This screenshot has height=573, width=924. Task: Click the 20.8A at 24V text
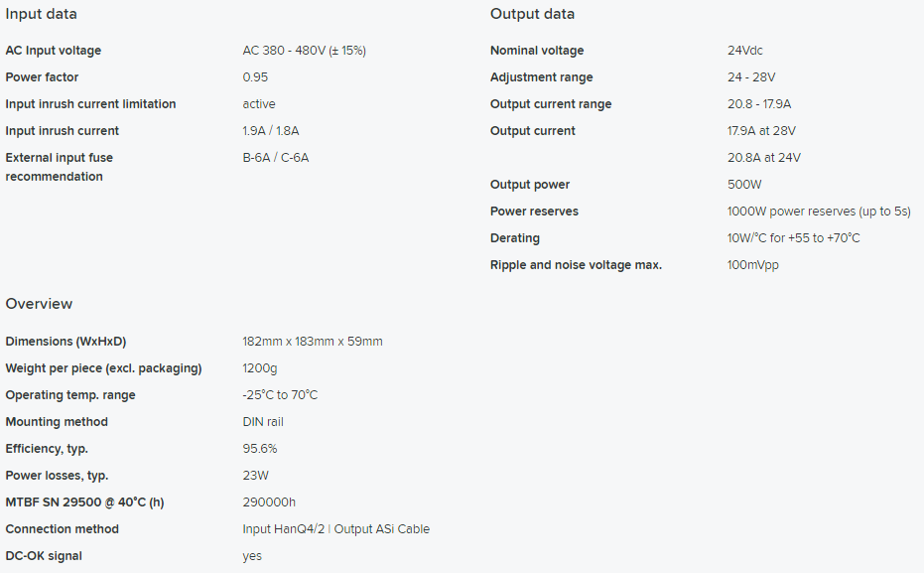(764, 158)
